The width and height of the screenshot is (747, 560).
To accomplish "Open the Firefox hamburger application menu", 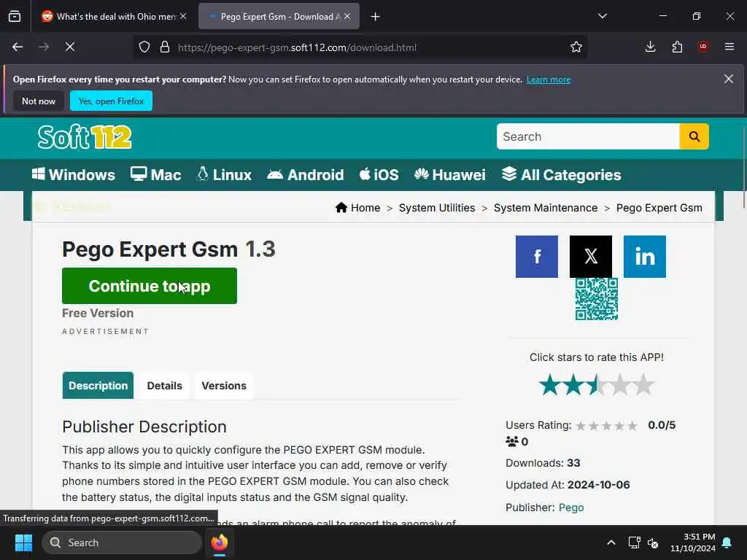I will pyautogui.click(x=729, y=47).
